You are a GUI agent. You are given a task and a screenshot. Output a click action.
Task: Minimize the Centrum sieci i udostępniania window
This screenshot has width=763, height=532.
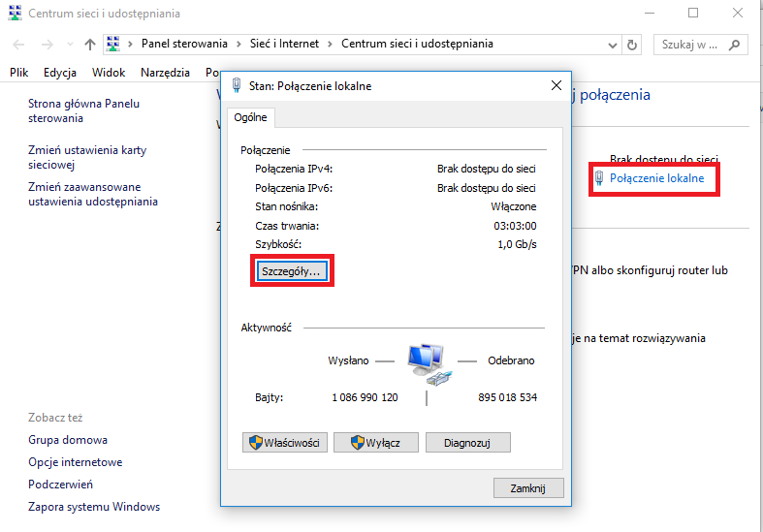pyautogui.click(x=650, y=14)
